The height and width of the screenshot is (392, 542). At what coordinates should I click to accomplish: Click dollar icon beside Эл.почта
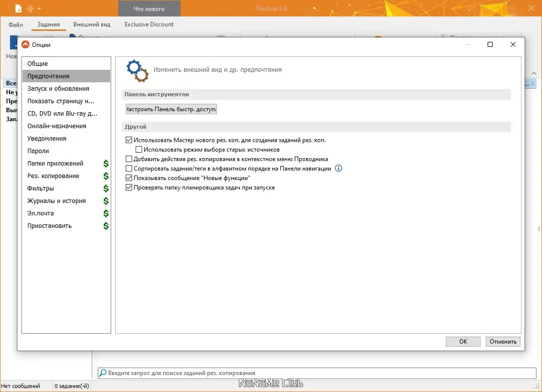point(106,213)
